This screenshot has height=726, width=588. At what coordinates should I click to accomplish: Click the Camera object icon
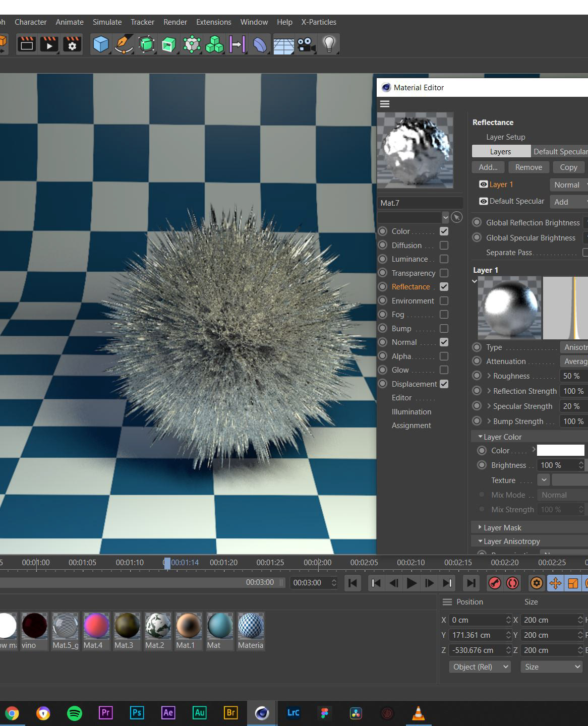coord(306,44)
